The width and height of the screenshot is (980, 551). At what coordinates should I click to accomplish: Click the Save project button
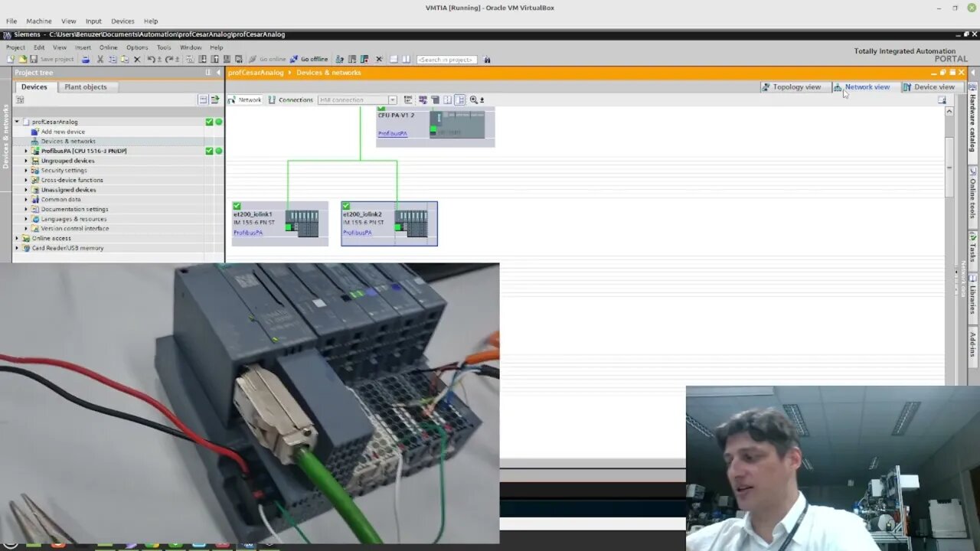point(51,59)
